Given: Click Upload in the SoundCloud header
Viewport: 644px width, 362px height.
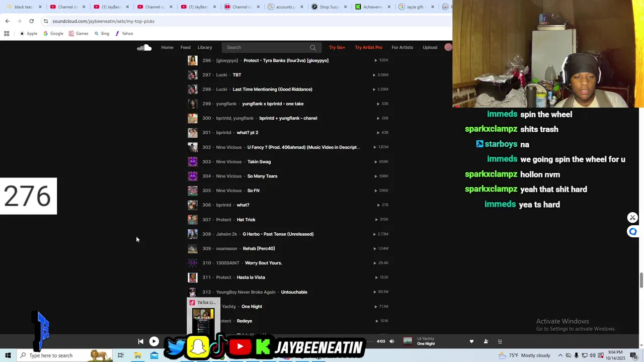Looking at the screenshot, I should click(x=430, y=47).
